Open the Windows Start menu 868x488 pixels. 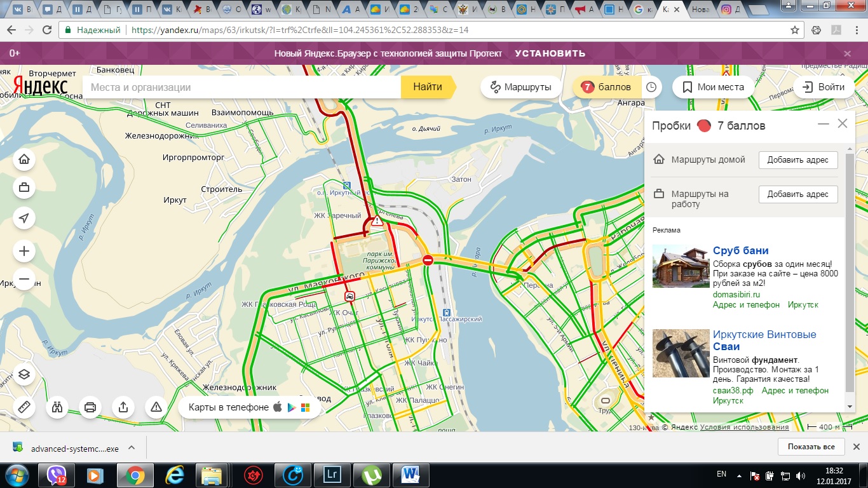pyautogui.click(x=17, y=475)
